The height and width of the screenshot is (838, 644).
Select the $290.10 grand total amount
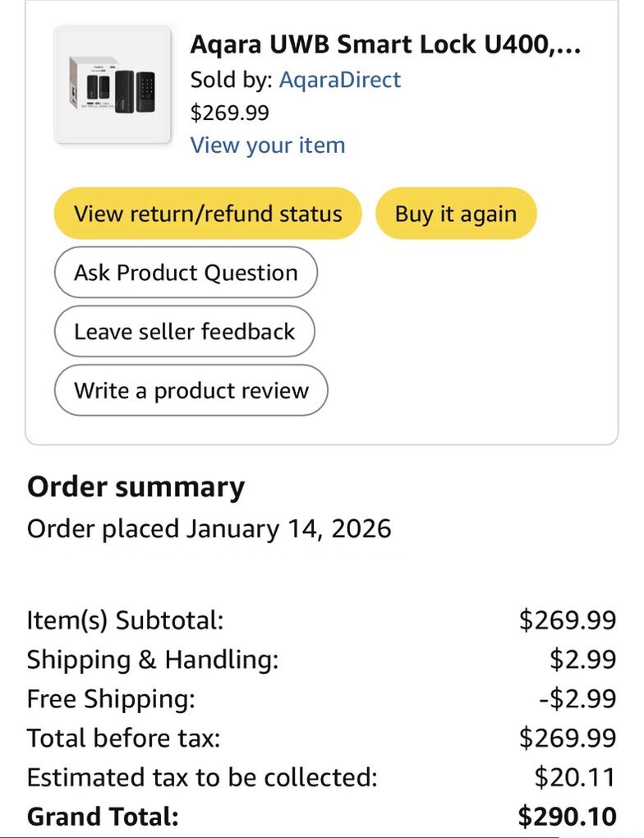568,817
